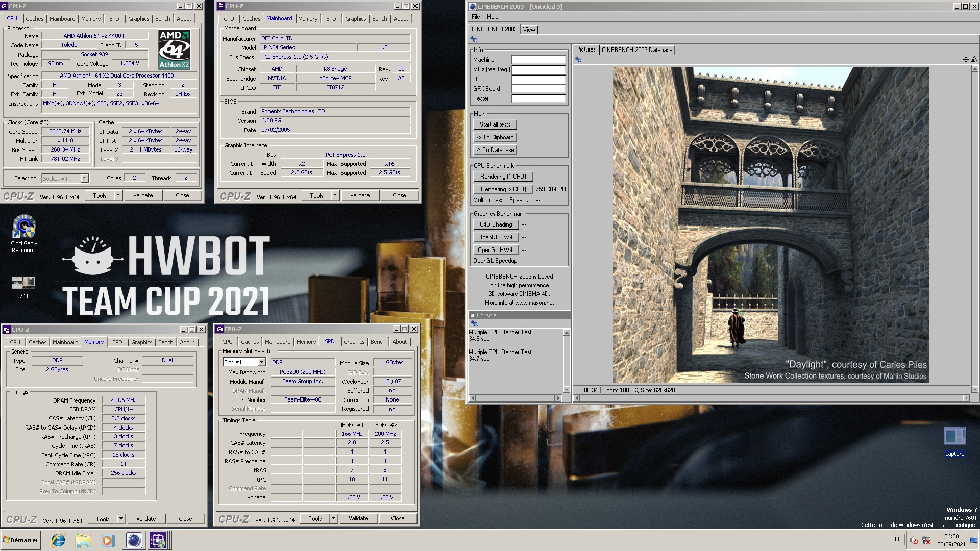980x551 pixels.
Task: Switch to Cinebench via its taskbar icon
Action: [134, 540]
